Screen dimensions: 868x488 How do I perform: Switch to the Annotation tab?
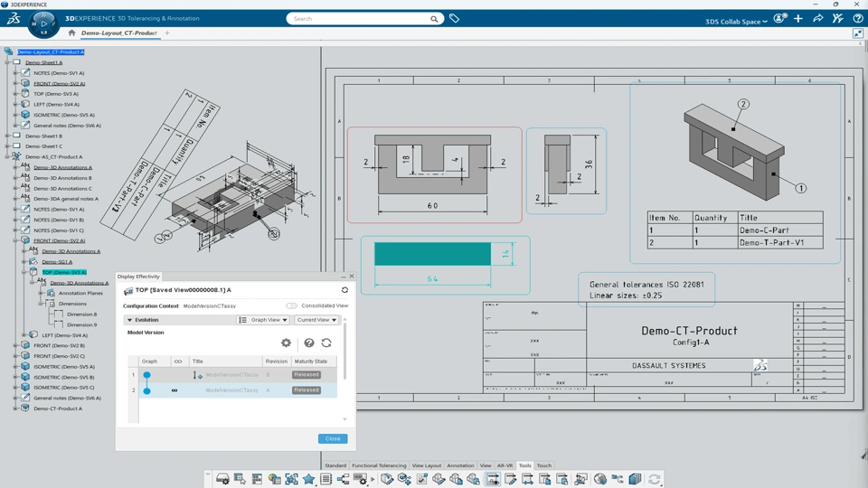click(460, 465)
